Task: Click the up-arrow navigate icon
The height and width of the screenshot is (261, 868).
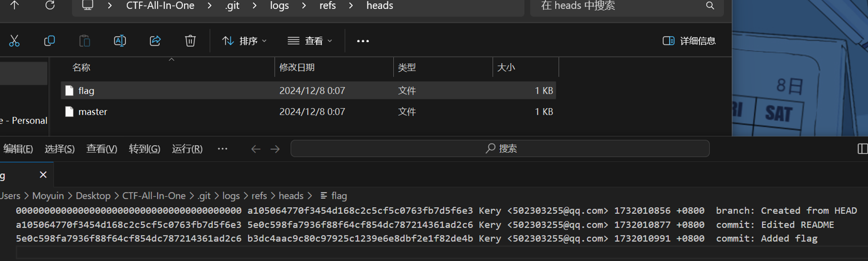Action: coord(15,6)
